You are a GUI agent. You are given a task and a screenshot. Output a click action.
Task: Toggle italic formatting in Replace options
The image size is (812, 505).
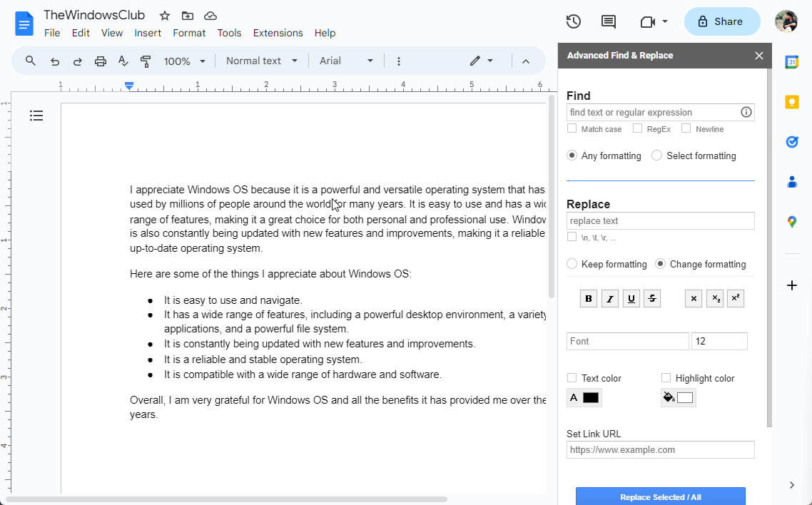609,298
